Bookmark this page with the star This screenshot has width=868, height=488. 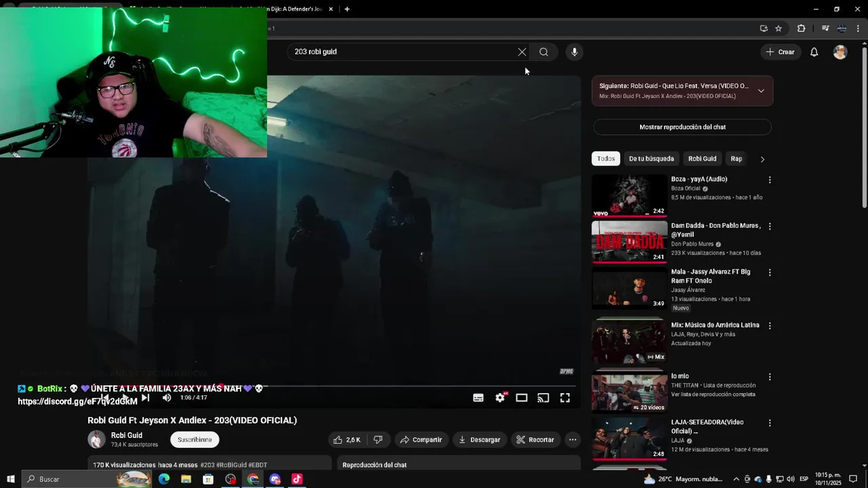click(x=778, y=28)
